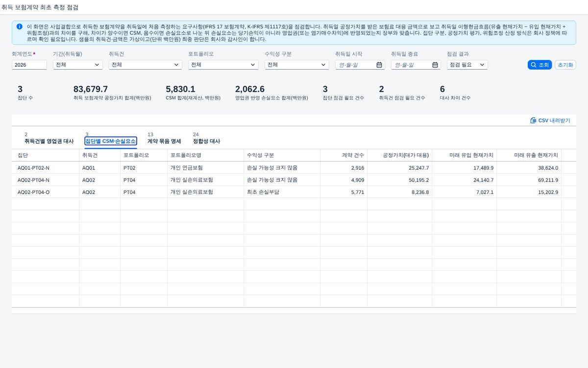Click the 집단 column header
588x368 pixels.
[46, 155]
